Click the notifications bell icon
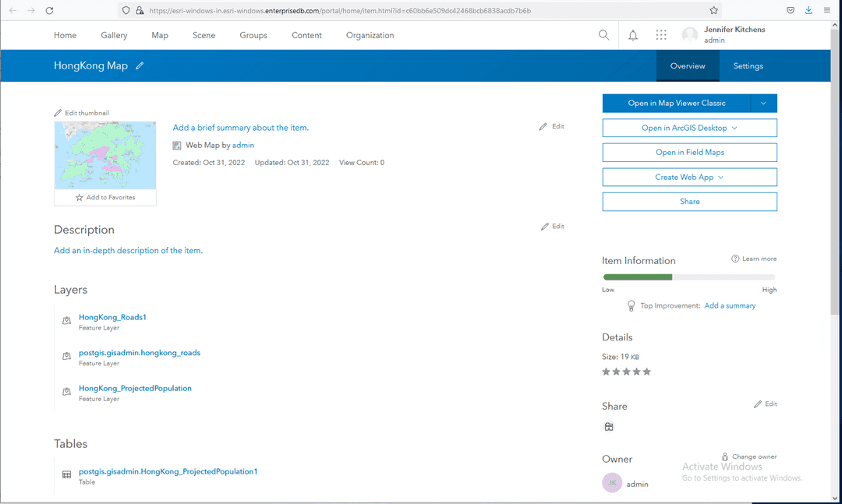The width and height of the screenshot is (842, 504). pyautogui.click(x=632, y=35)
